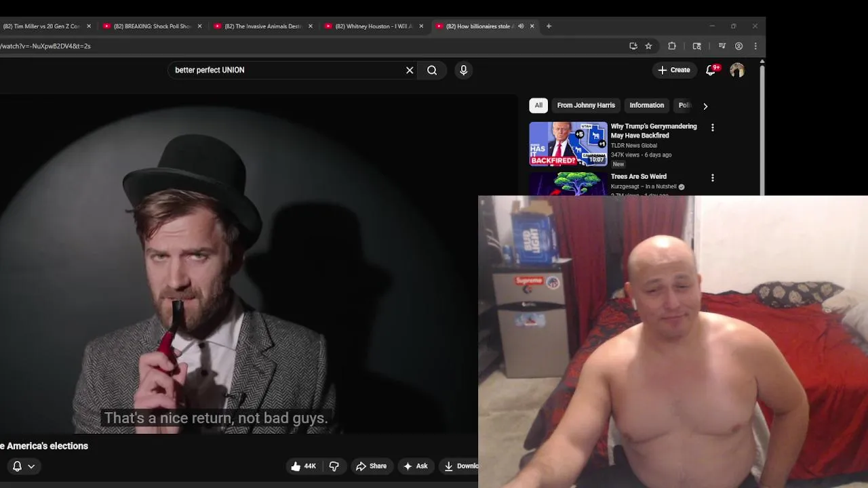Click the browser address bar URL
Screen dimensions: 868x488
point(45,46)
